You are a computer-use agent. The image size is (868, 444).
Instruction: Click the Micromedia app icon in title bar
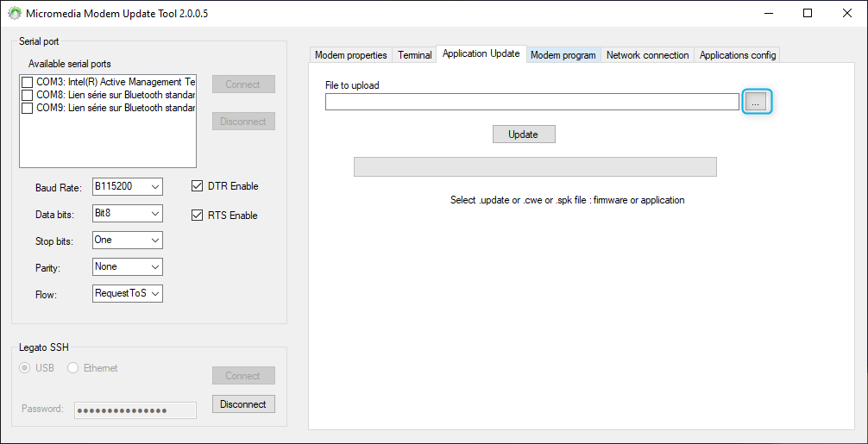coord(15,14)
